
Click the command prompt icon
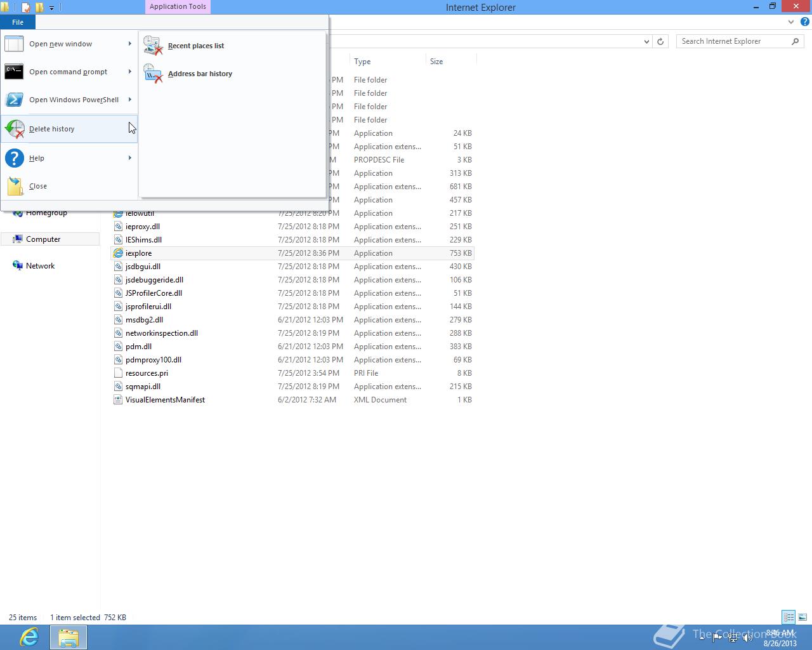click(14, 72)
